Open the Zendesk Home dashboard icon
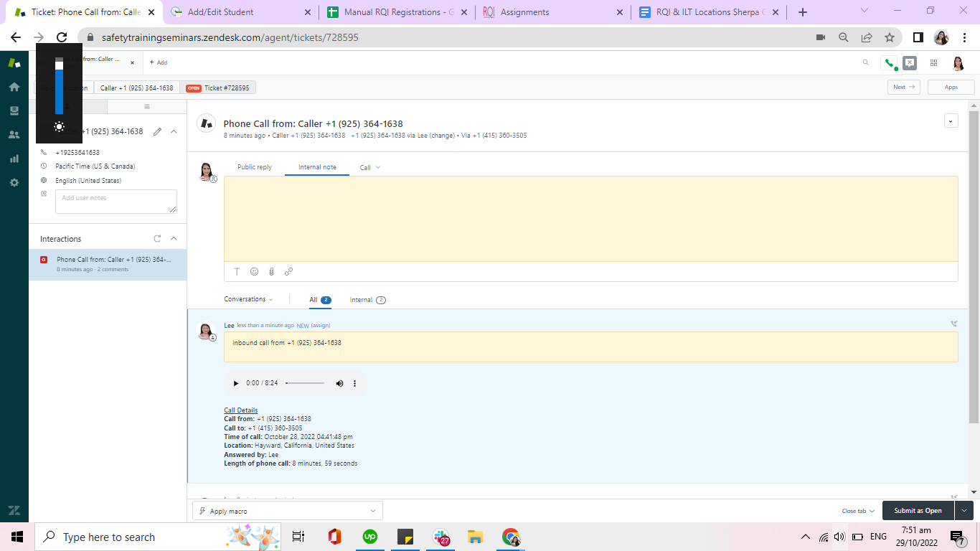The image size is (980, 551). tap(14, 87)
